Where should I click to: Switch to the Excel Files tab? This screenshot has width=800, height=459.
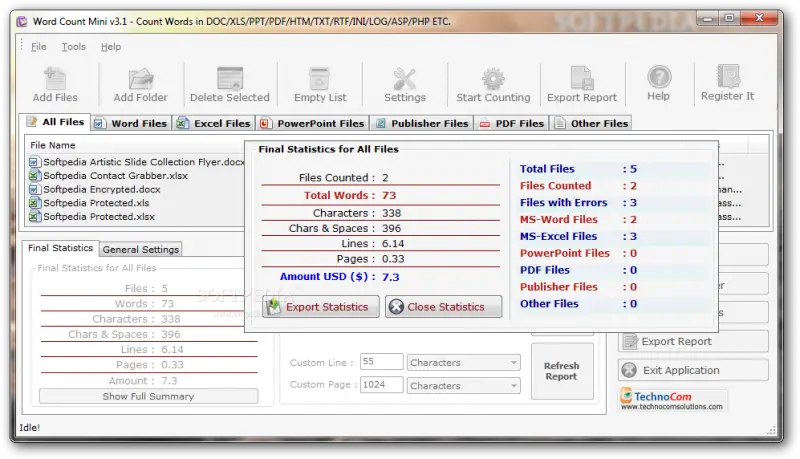(214, 123)
